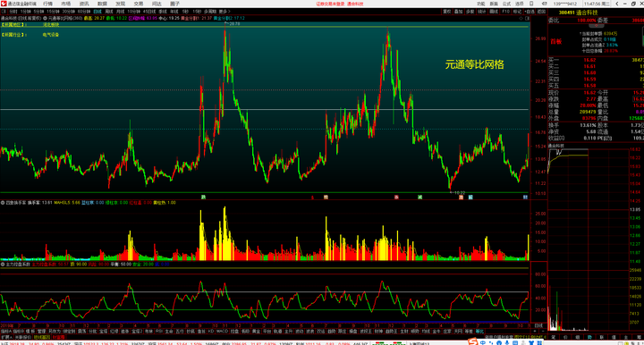
Task: Click the 复权 toolbar button
Action: tap(447, 12)
